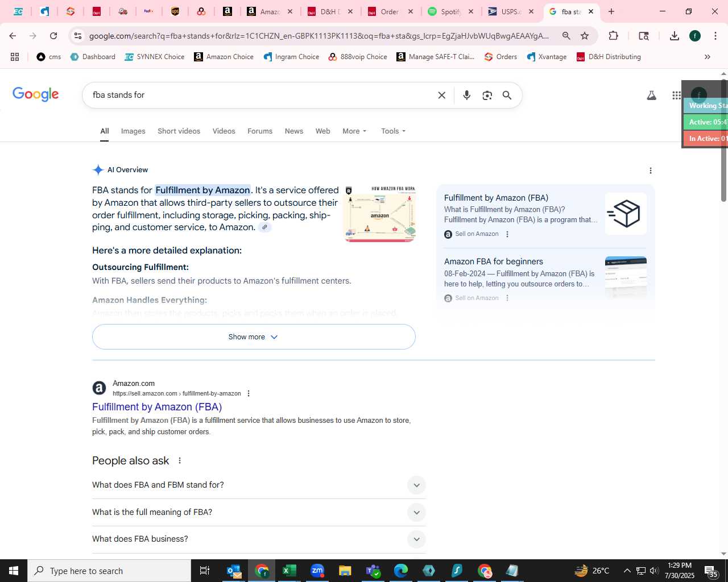
Task: Start voice search with the microphone icon
Action: coord(466,95)
